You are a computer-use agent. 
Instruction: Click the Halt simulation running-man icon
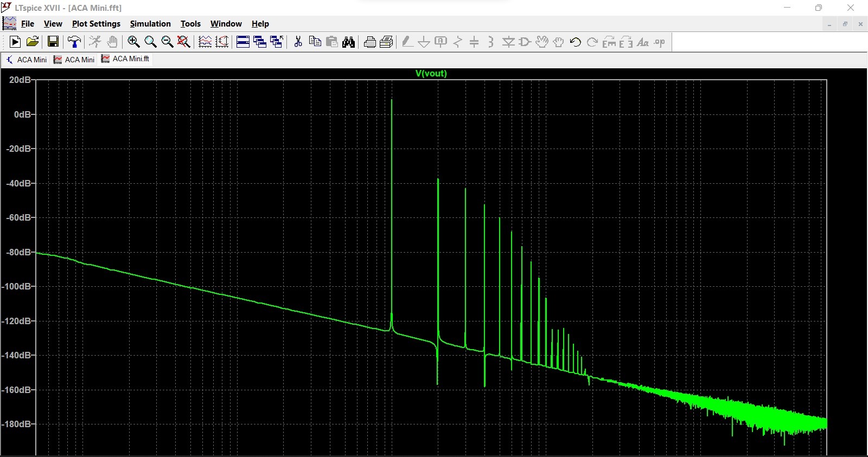pyautogui.click(x=95, y=42)
